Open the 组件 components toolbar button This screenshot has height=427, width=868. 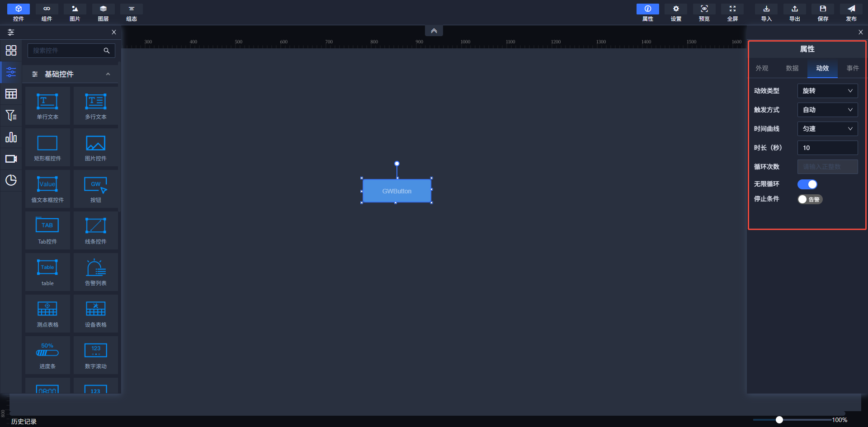[47, 13]
